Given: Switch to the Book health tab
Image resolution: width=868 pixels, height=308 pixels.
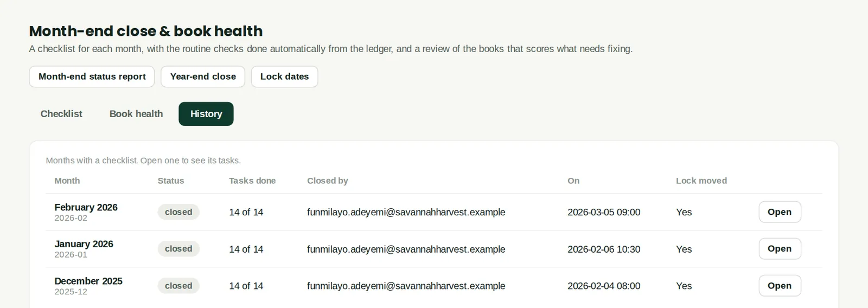Looking at the screenshot, I should [136, 114].
